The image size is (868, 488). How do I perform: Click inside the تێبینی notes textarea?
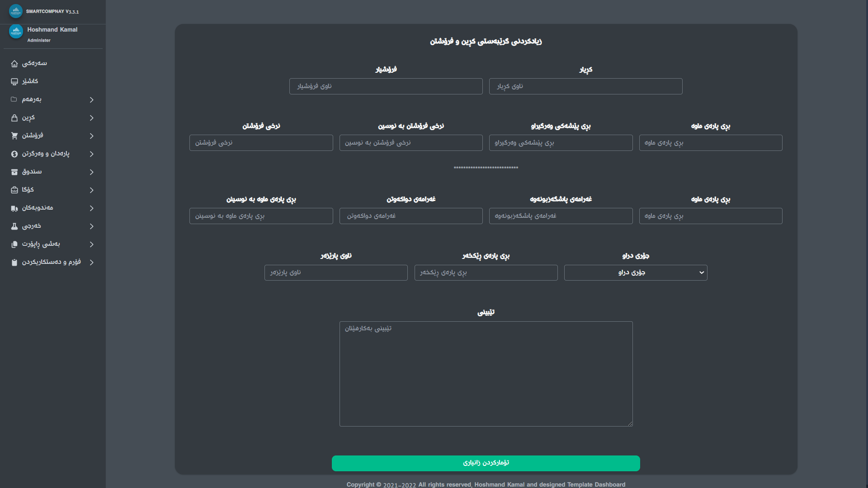click(486, 374)
